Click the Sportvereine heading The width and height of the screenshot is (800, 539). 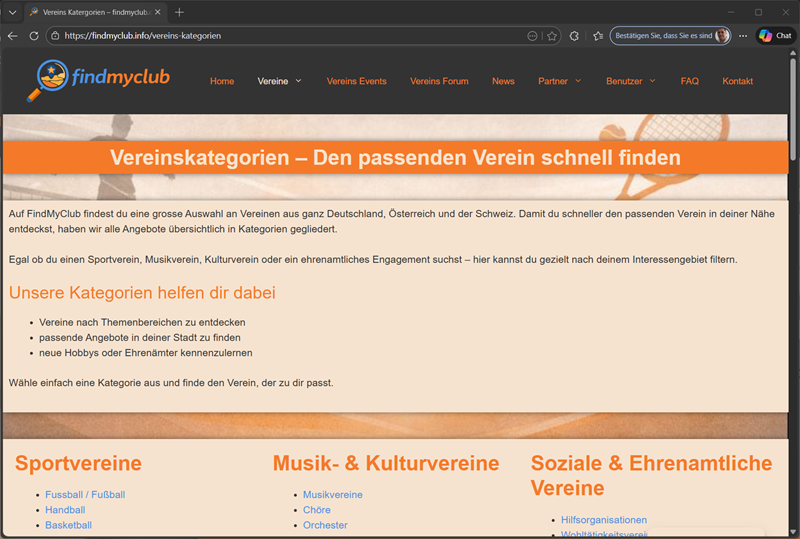coord(78,463)
